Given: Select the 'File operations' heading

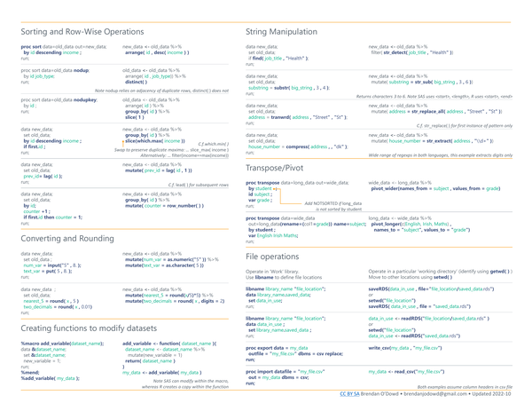Looking at the screenshot, I should pos(272,257).
